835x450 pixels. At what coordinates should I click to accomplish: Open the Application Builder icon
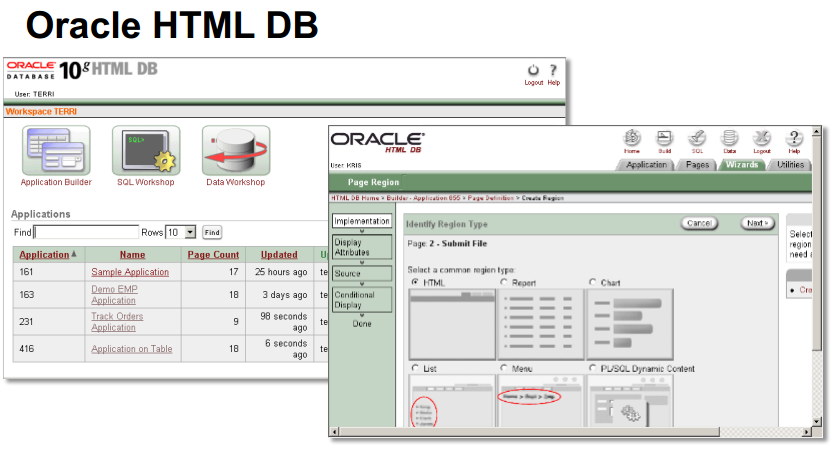[56, 151]
